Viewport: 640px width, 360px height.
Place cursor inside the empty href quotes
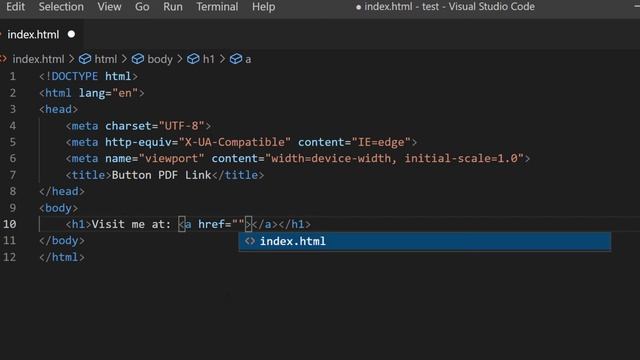pyautogui.click(x=238, y=224)
